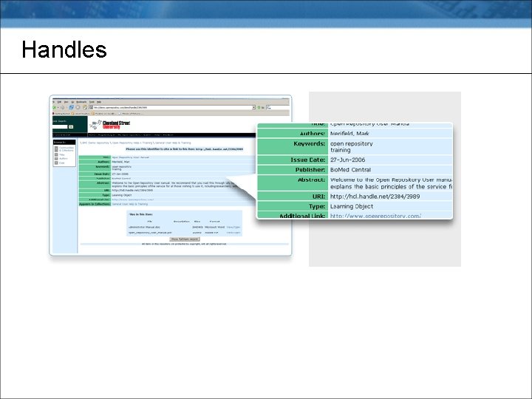532x399 pixels.
Task: Click the quick search Go button
Action: click(71, 127)
